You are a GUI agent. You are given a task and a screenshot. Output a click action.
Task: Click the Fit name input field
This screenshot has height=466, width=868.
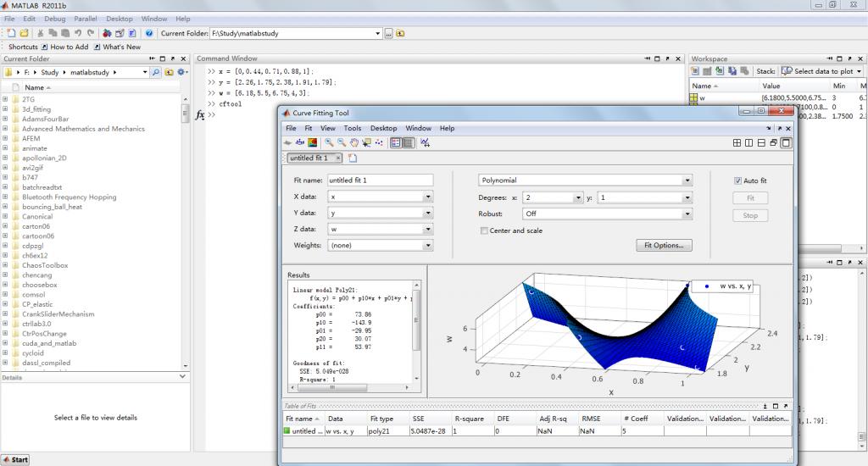click(380, 180)
